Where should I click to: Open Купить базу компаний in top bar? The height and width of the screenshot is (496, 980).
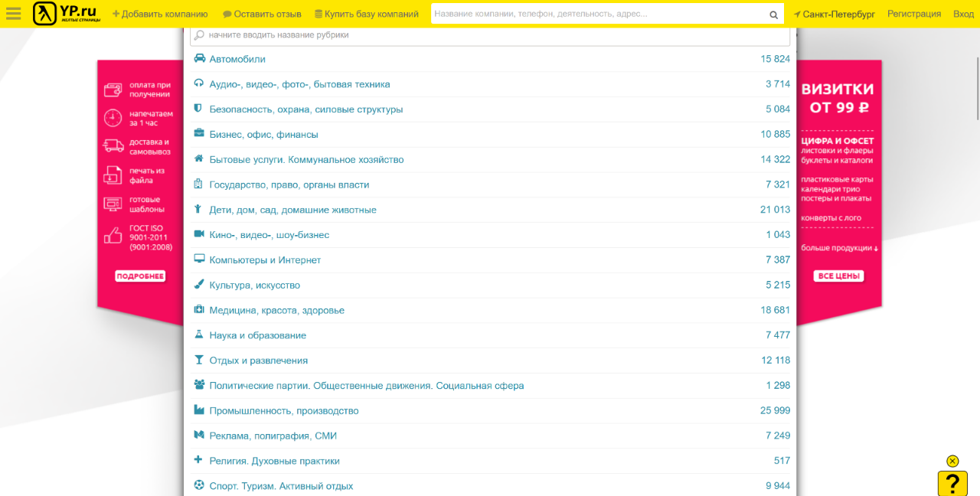[x=367, y=14]
